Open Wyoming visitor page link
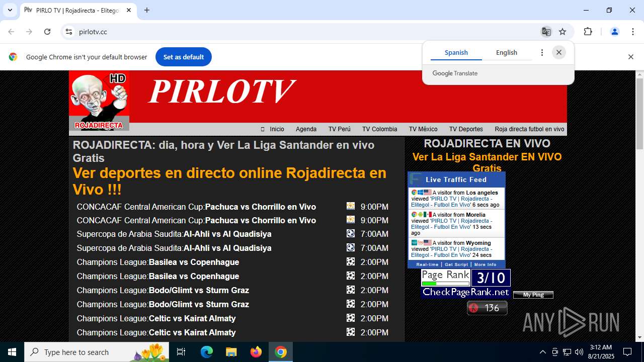The width and height of the screenshot is (644, 362). [x=451, y=252]
